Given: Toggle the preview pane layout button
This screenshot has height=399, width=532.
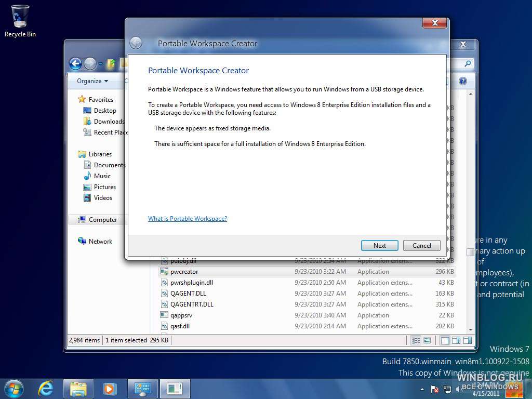Looking at the screenshot, I should (468, 340).
